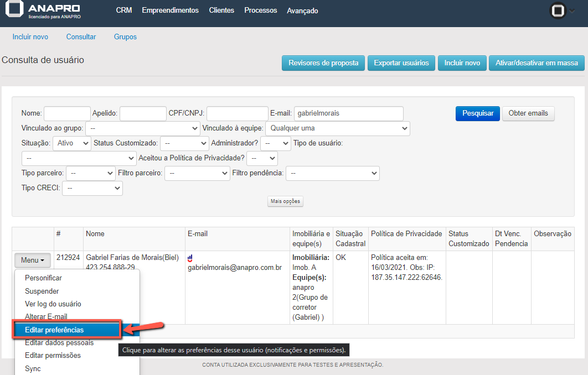The height and width of the screenshot is (375, 588).
Task: Select Suspender from the user menu
Action: (x=42, y=291)
